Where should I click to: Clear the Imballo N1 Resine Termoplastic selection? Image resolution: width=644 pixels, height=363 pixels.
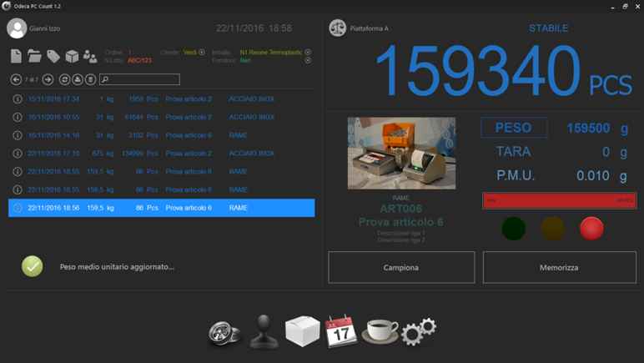(308, 52)
